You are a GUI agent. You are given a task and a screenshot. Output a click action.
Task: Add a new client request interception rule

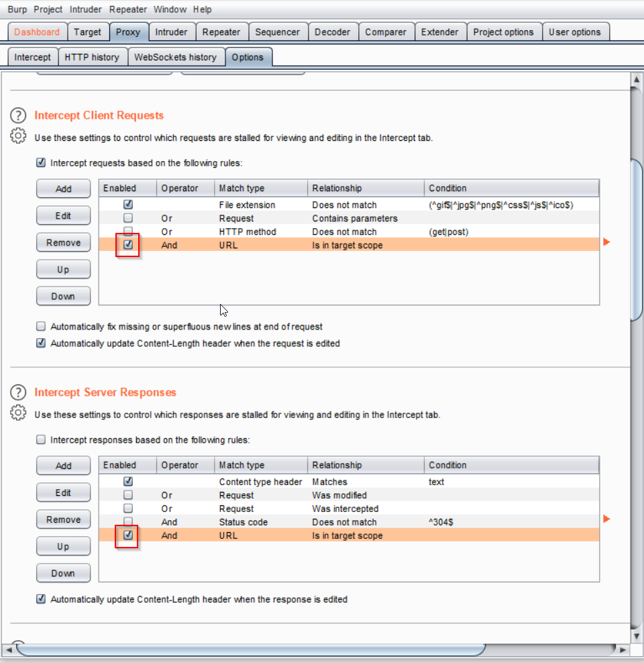point(63,189)
